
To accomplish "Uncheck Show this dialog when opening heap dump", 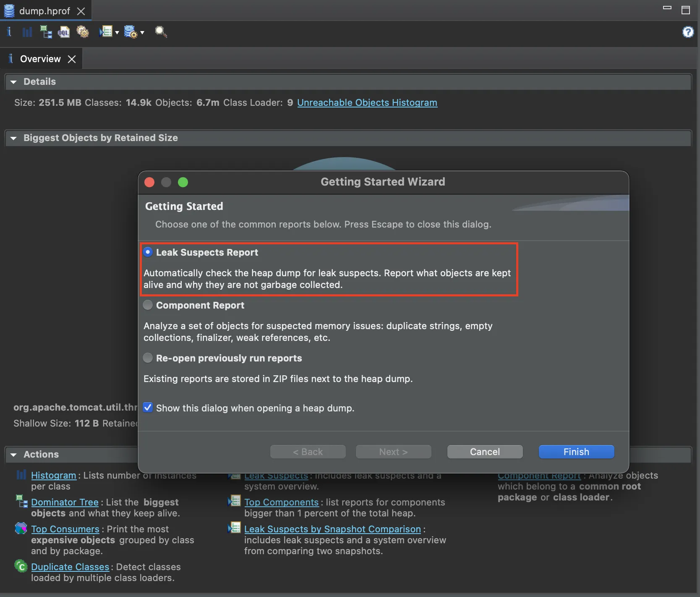I will (148, 408).
